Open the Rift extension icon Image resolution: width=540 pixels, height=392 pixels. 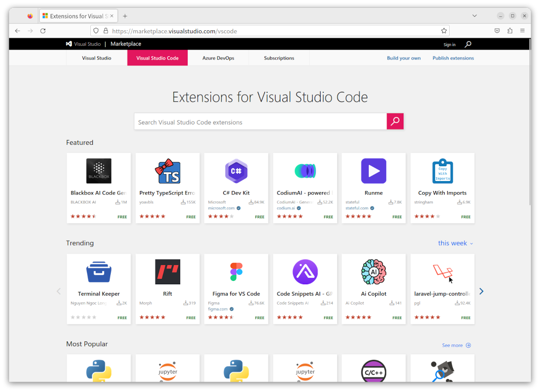pos(167,271)
